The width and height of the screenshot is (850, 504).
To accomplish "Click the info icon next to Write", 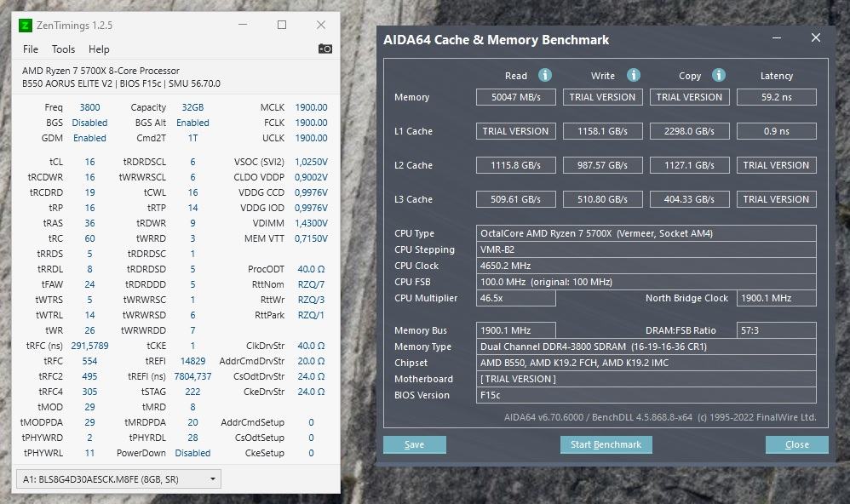I will pos(633,75).
